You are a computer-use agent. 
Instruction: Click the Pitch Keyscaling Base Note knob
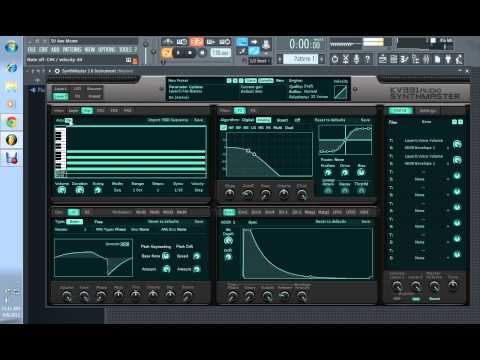(166, 256)
